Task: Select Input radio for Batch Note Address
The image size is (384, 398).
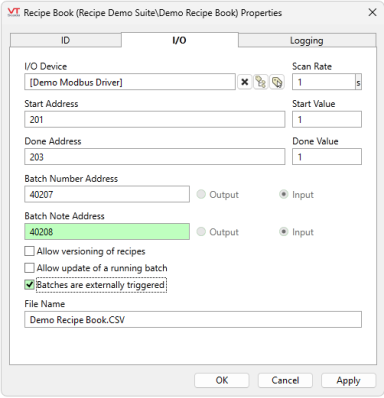Action: pyautogui.click(x=283, y=232)
